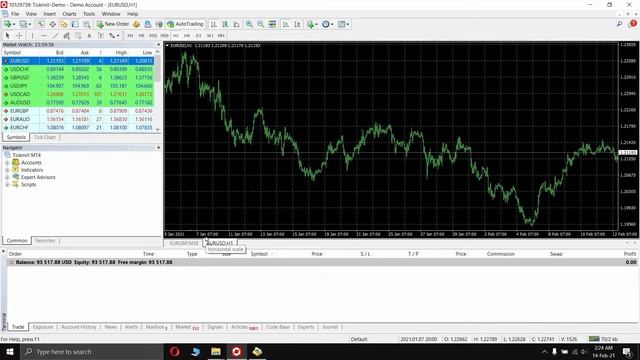Open the Templates dropdown arrow
640x360 pixels.
click(348, 24)
